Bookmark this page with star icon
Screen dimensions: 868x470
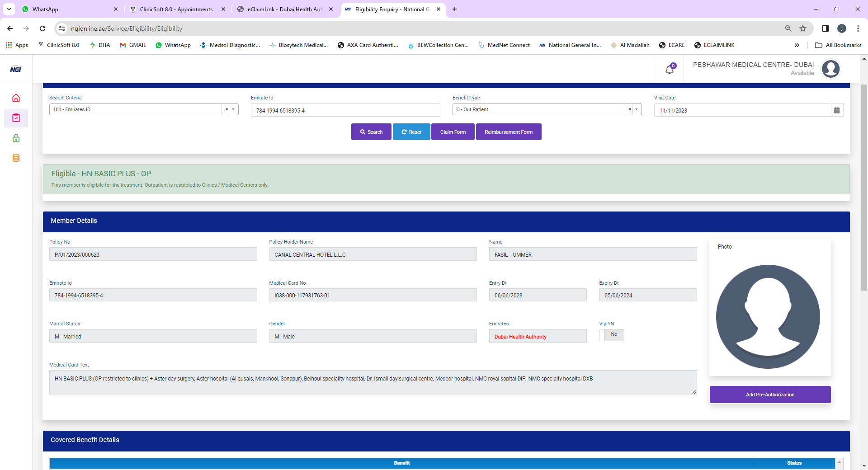[x=803, y=28]
